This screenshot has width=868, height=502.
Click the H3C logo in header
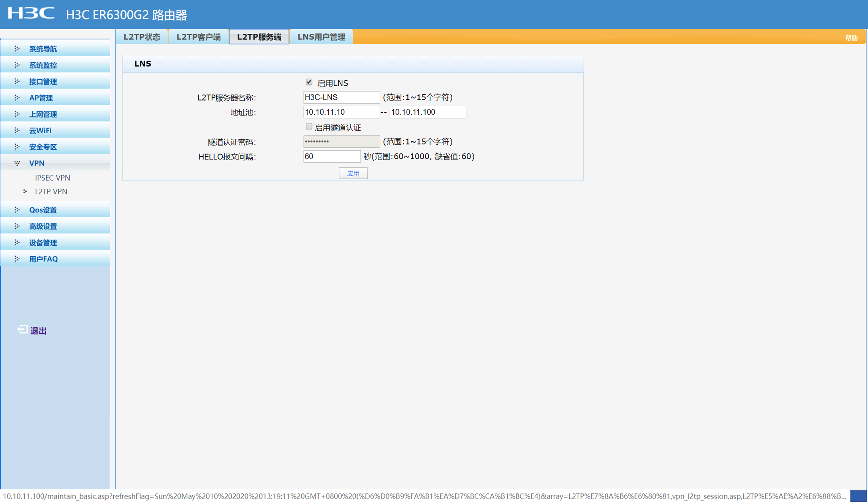pyautogui.click(x=31, y=13)
